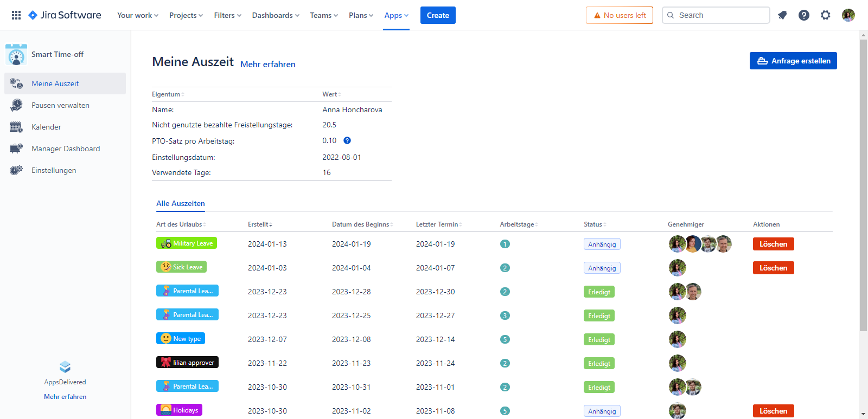The height and width of the screenshot is (419, 868).
Task: Click the Anfrage erstellen button
Action: pos(793,61)
